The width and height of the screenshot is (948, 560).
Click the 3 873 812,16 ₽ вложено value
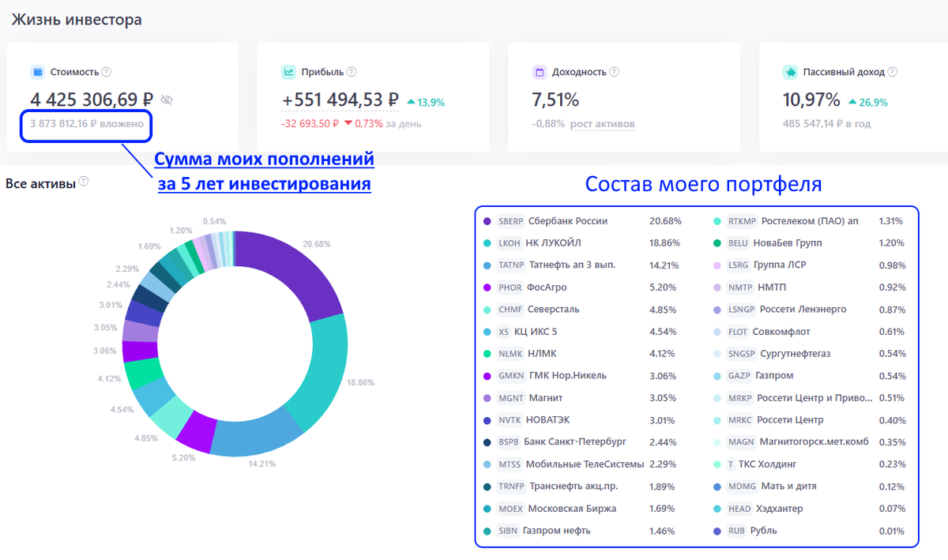(87, 124)
